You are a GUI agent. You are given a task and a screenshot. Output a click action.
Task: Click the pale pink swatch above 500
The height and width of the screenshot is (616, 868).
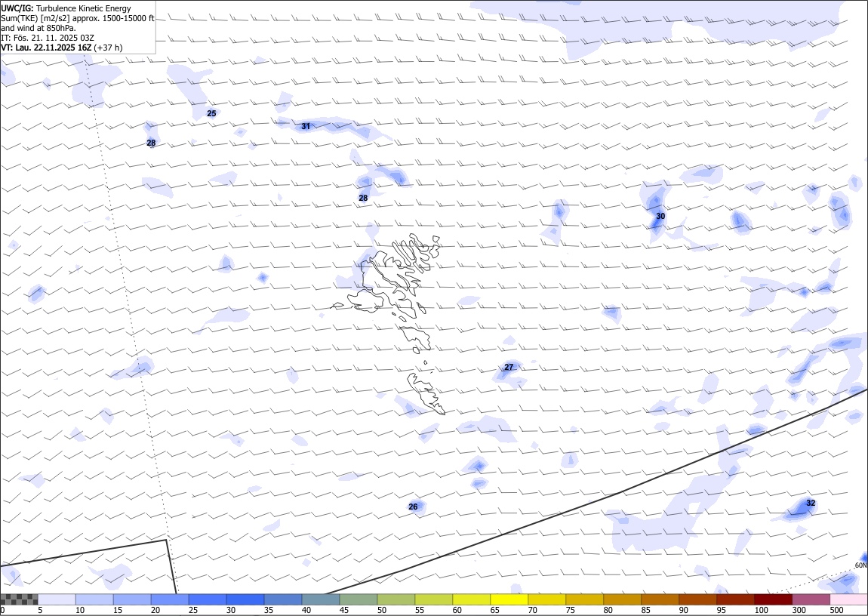pos(848,599)
